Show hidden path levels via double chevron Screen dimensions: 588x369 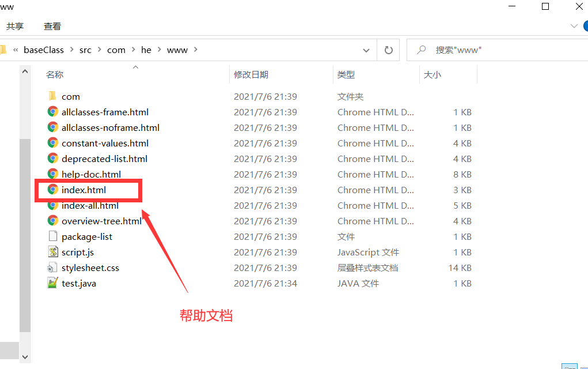click(16, 50)
